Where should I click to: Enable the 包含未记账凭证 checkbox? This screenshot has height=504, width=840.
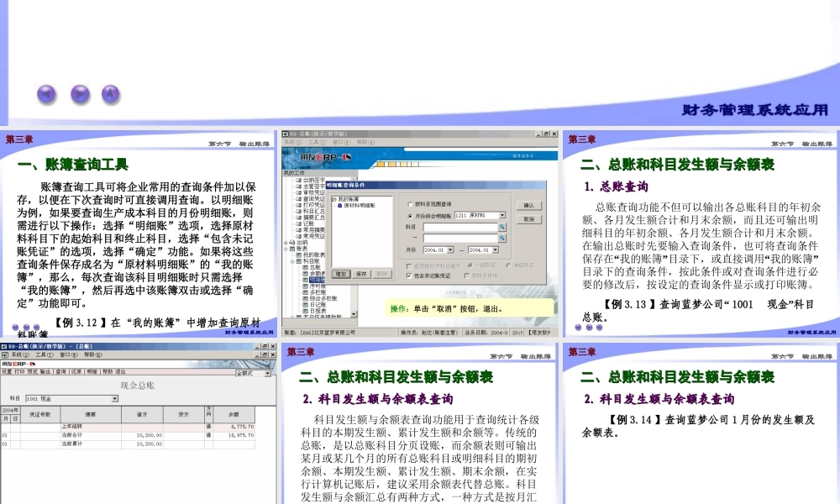point(408,276)
